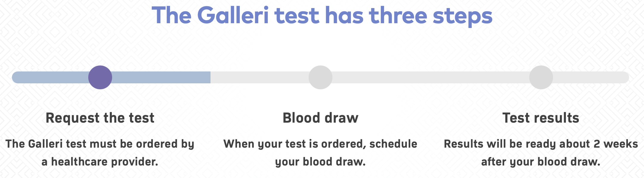Click 'a healthcare provider.' text line

(x=100, y=162)
